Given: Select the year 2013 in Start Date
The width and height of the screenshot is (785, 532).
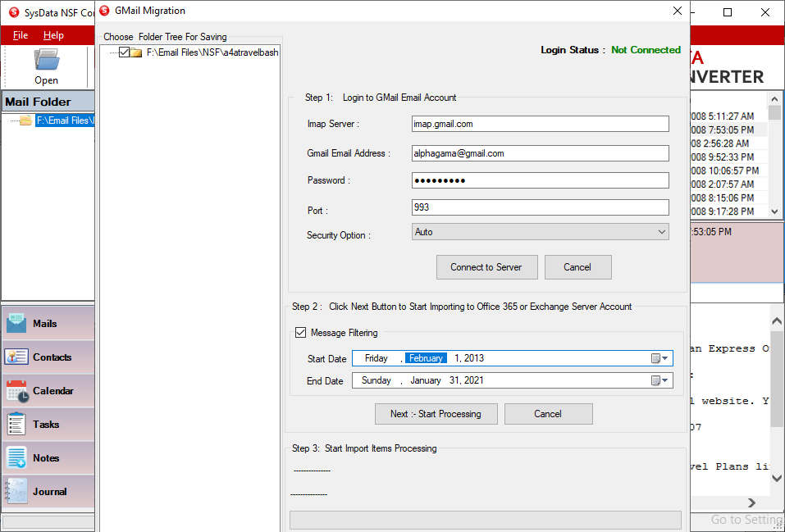Looking at the screenshot, I should (473, 358).
